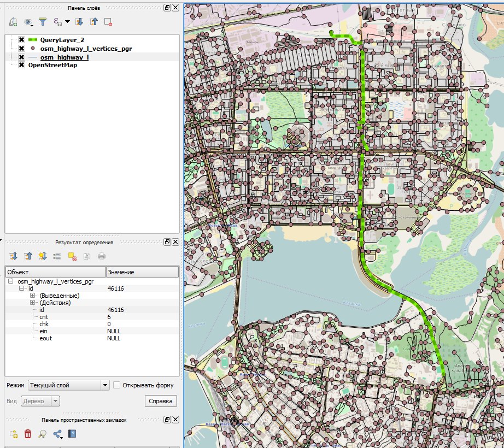Expand the (Выведенные) node

(x=32, y=295)
